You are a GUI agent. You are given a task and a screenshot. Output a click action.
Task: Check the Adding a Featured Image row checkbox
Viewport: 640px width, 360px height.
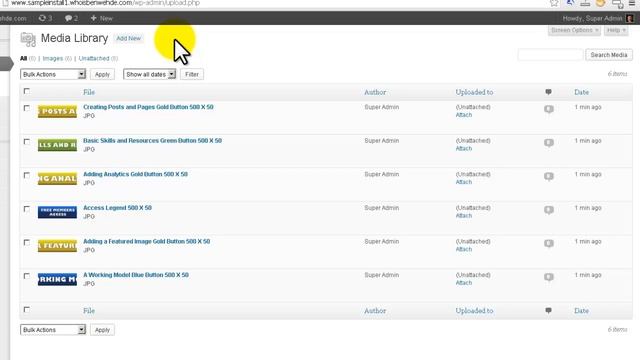coord(27,242)
